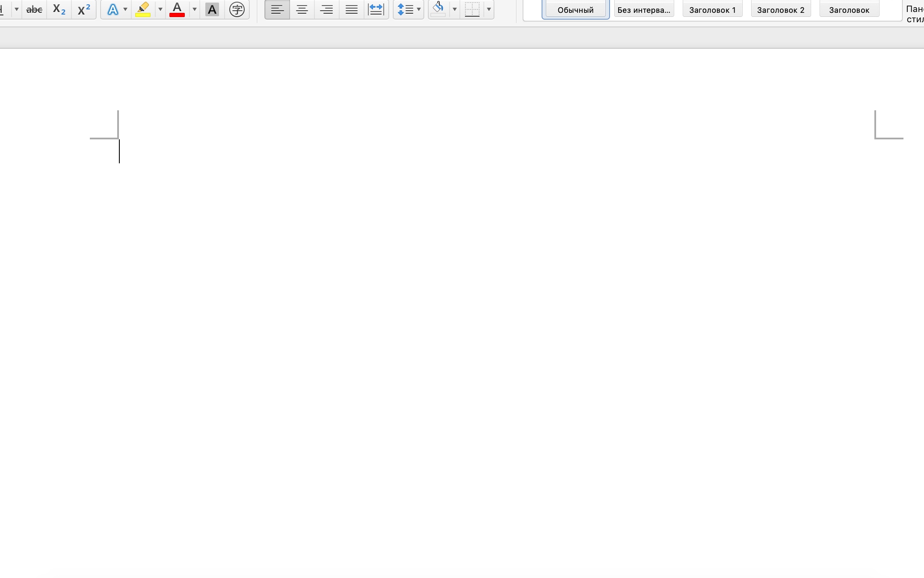Apply character shading

click(x=212, y=9)
